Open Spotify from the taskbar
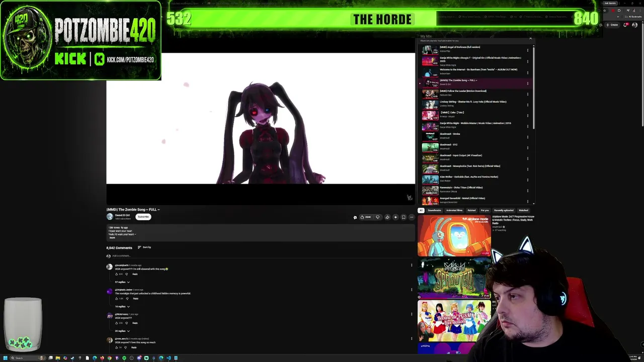The height and width of the screenshot is (362, 644). [x=124, y=358]
